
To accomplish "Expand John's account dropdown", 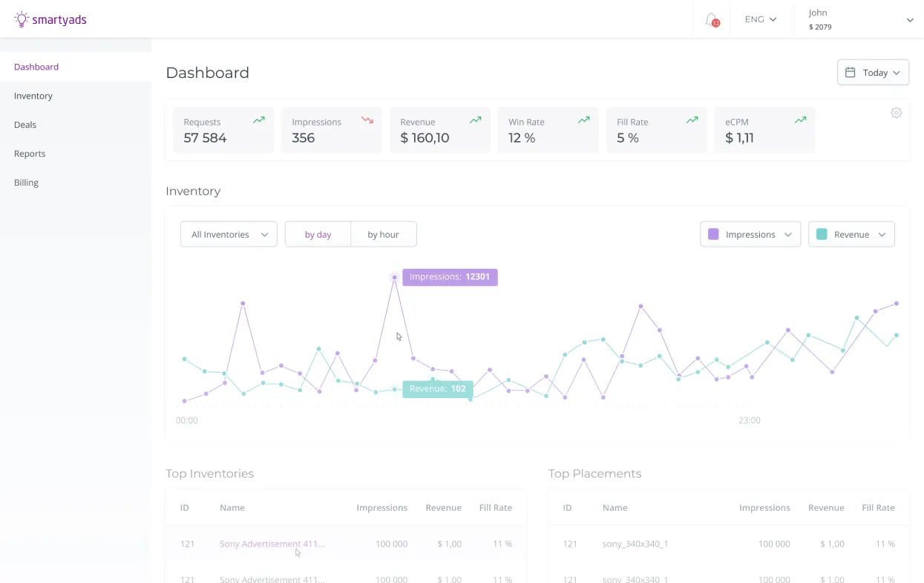I will (x=910, y=20).
